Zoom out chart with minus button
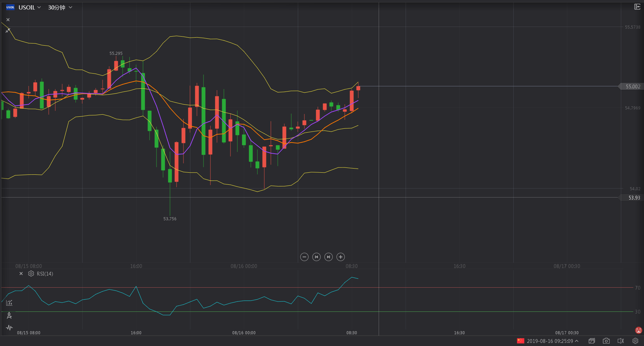Viewport: 644px width, 346px height. click(304, 257)
